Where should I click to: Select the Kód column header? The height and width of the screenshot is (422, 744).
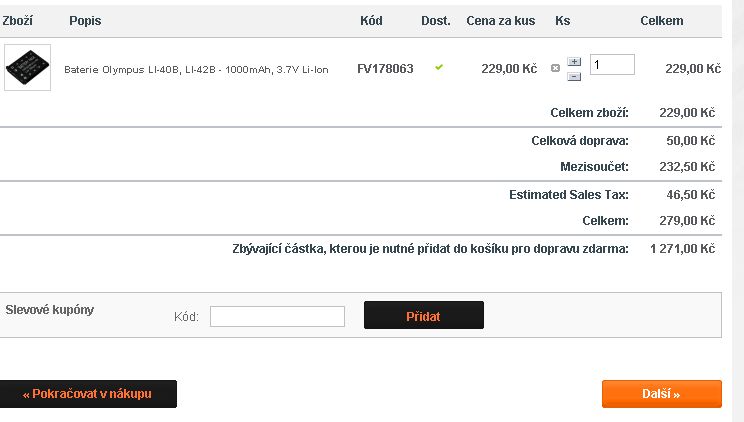[x=371, y=21]
